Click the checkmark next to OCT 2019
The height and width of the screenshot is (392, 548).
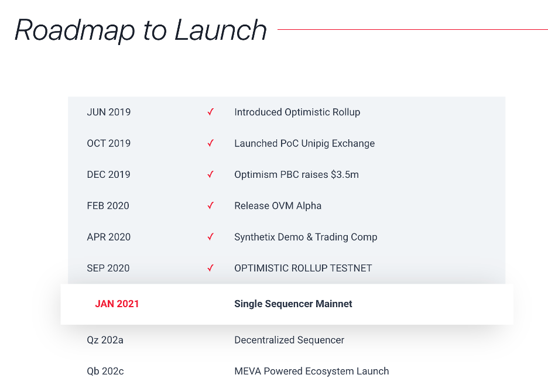tap(210, 143)
